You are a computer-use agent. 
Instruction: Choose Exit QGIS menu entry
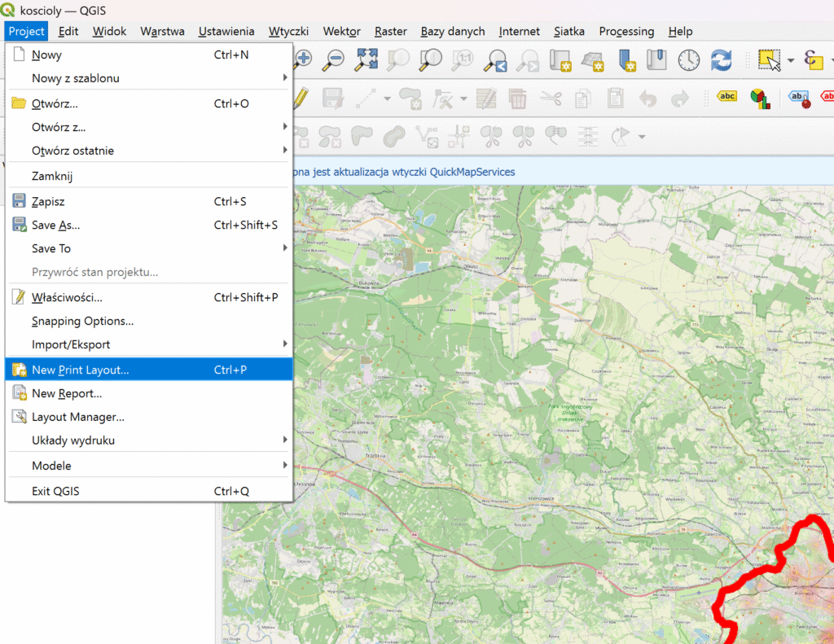coord(55,491)
